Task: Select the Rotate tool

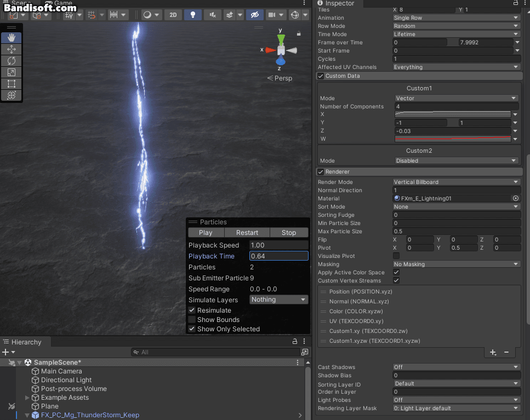Action: coord(12,61)
